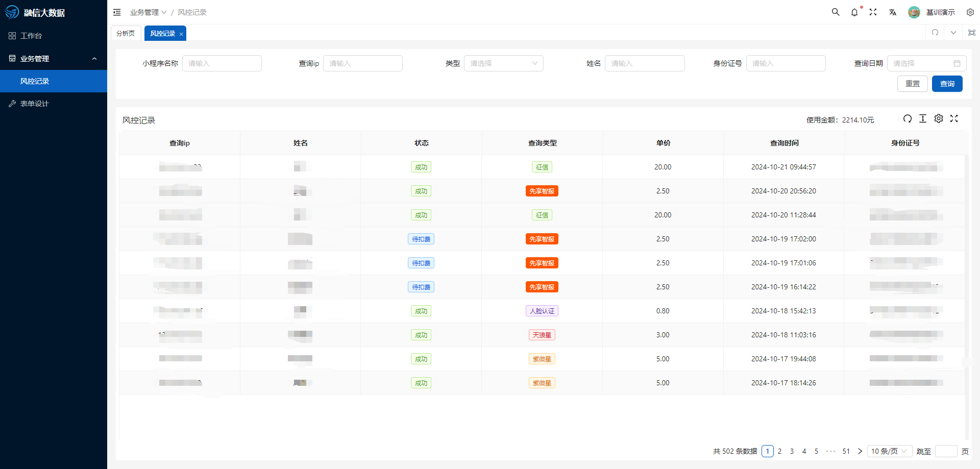Screen dimensions: 980x469
Task: Switch language translation icon
Action: click(893, 12)
